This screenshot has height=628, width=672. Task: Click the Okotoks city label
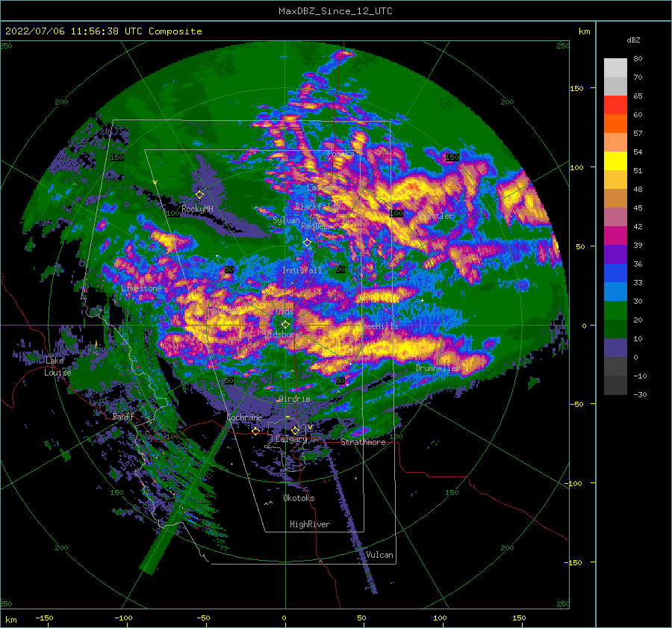point(299,498)
